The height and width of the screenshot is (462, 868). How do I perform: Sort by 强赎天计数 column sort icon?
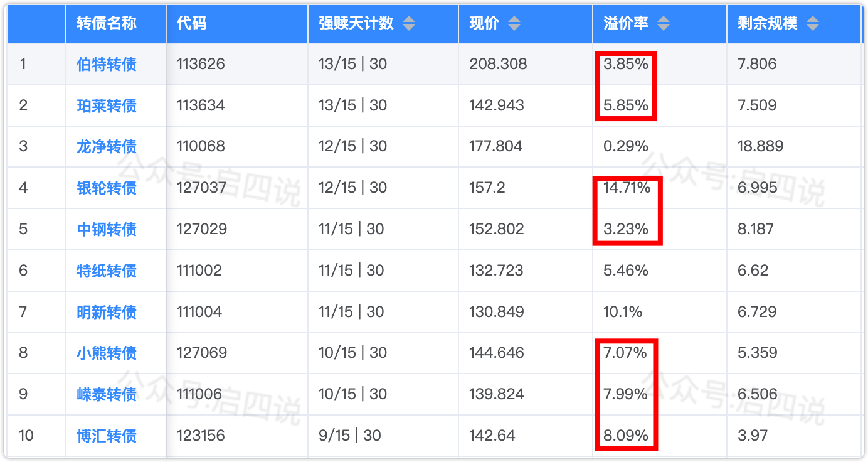click(408, 24)
